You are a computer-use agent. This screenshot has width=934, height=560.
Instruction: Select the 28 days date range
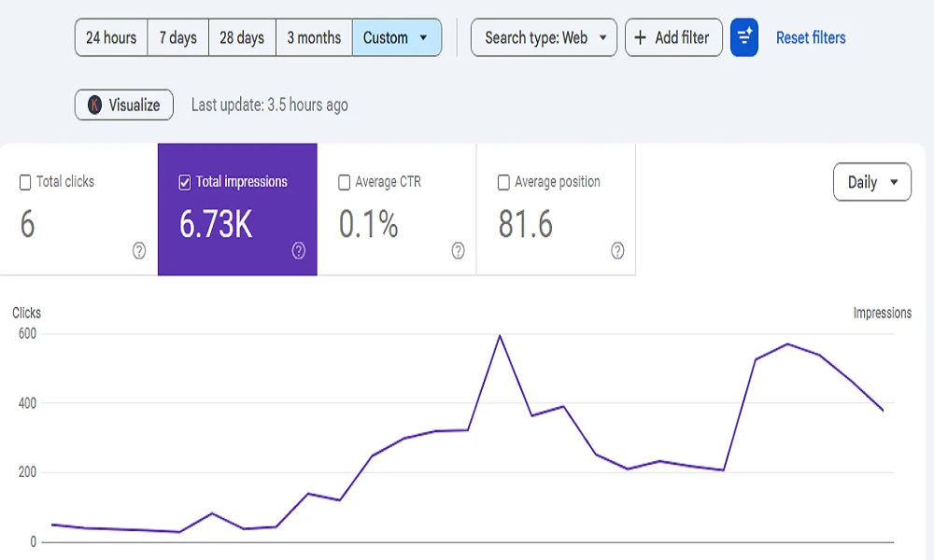(x=242, y=37)
